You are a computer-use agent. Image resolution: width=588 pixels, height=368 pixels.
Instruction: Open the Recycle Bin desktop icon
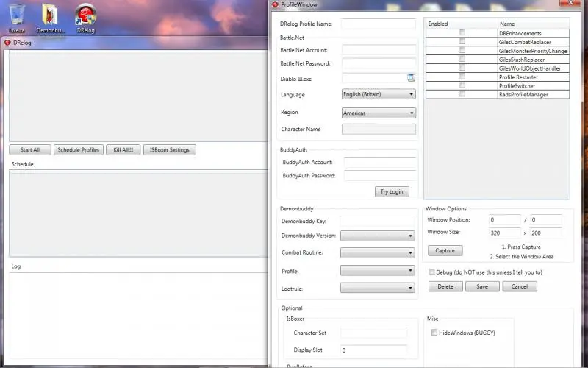click(x=16, y=18)
